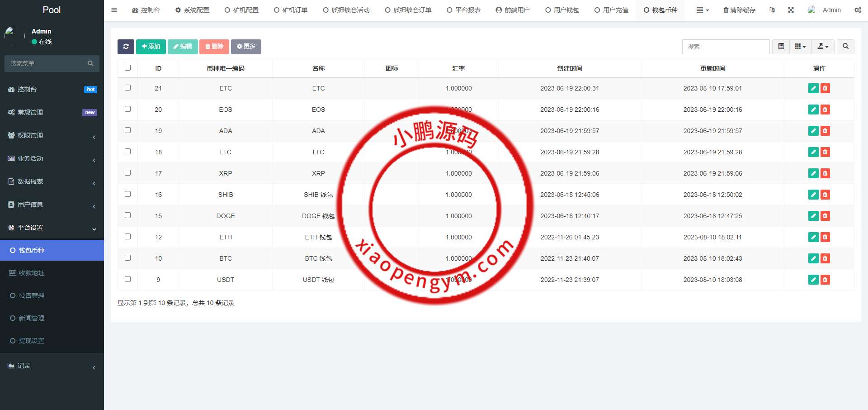Select all rows via the header checkbox
The width and height of the screenshot is (868, 410).
click(127, 67)
